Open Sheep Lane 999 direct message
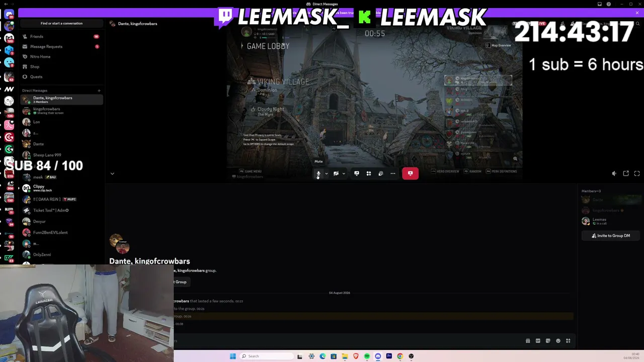This screenshot has width=644, height=362. tap(61, 155)
